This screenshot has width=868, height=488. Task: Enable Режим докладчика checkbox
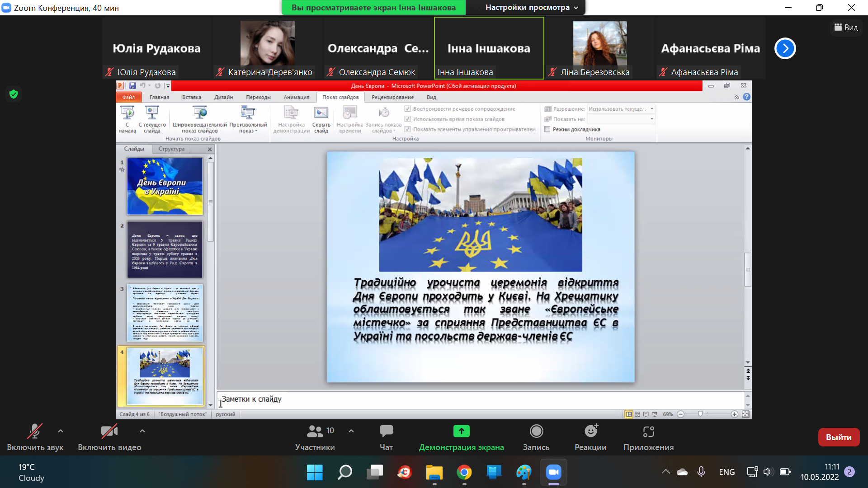coord(547,129)
